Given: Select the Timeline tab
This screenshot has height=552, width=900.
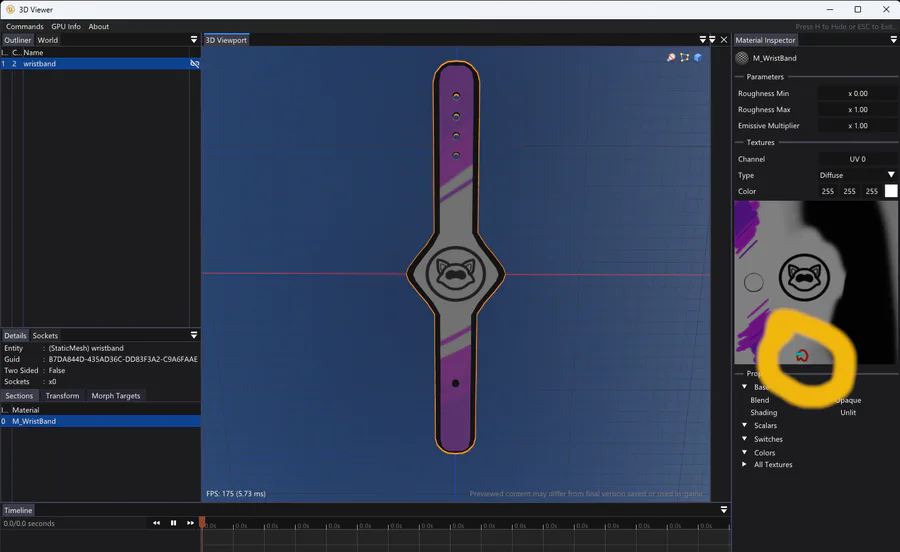Looking at the screenshot, I should (x=18, y=510).
